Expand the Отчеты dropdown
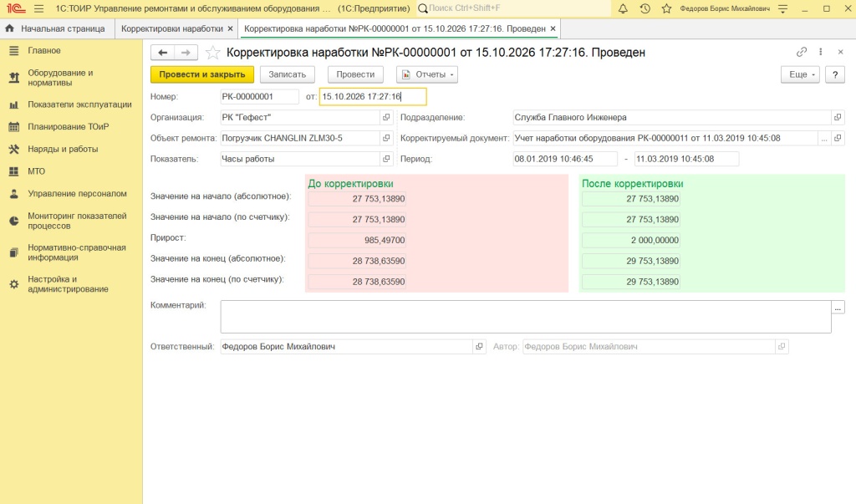 point(427,74)
